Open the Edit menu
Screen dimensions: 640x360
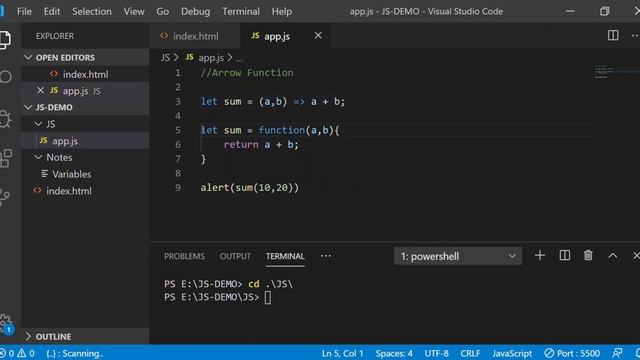click(x=52, y=11)
